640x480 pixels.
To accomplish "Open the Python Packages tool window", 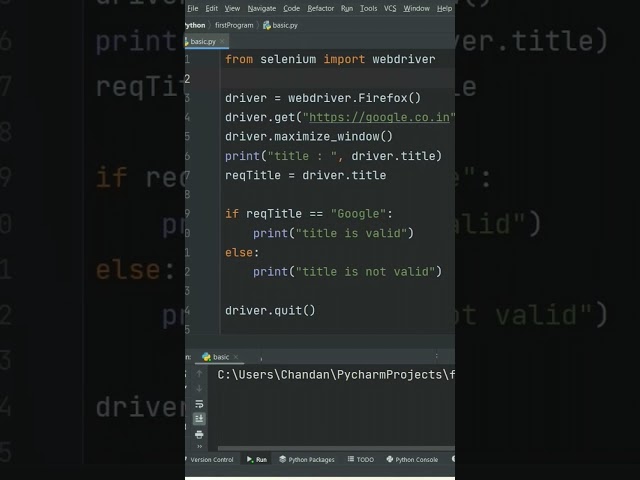I will click(x=307, y=460).
